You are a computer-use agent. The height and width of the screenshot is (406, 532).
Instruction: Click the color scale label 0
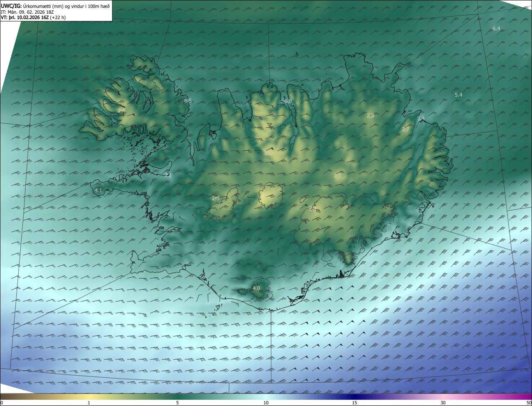click(1, 403)
